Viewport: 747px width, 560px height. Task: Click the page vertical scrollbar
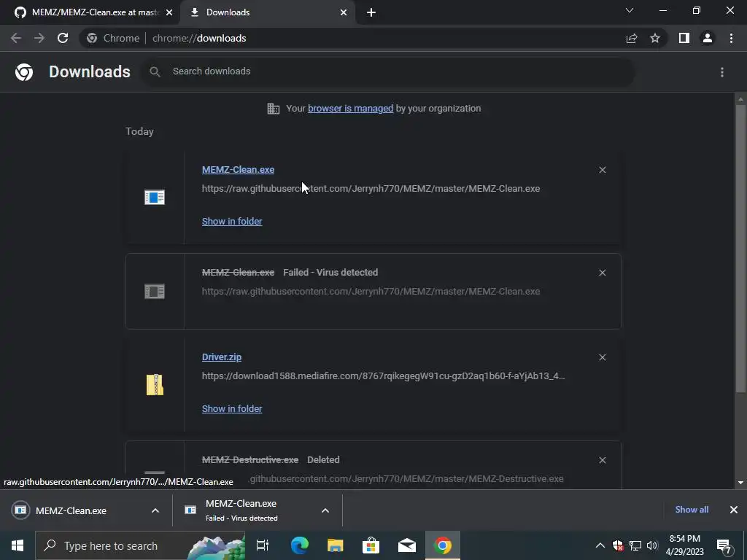740,248
